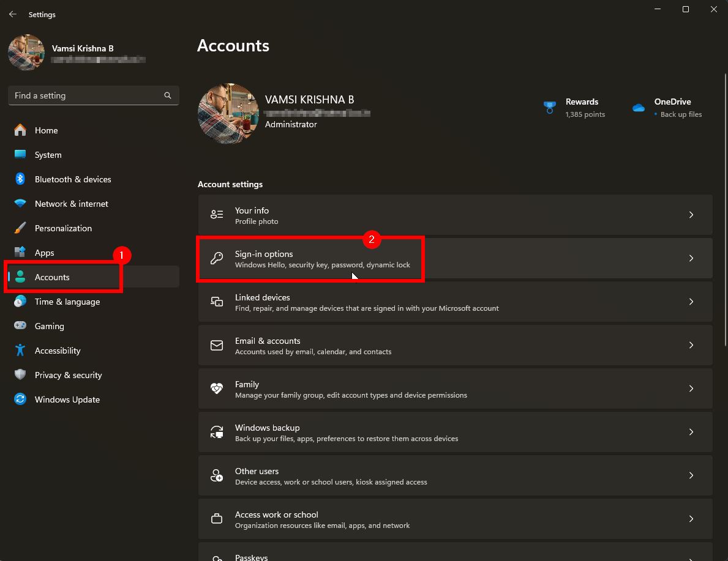Expand the Email & accounts chevron
The image size is (728, 561).
[691, 345]
